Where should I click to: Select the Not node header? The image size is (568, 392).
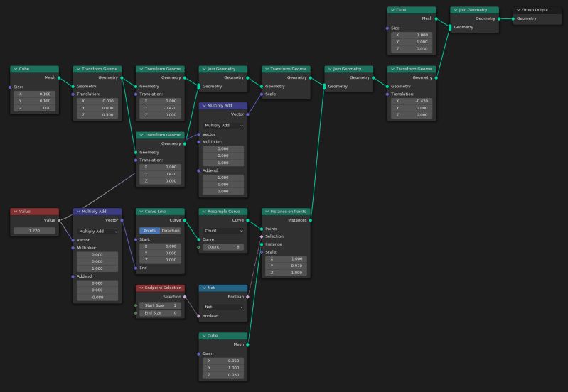tap(223, 288)
